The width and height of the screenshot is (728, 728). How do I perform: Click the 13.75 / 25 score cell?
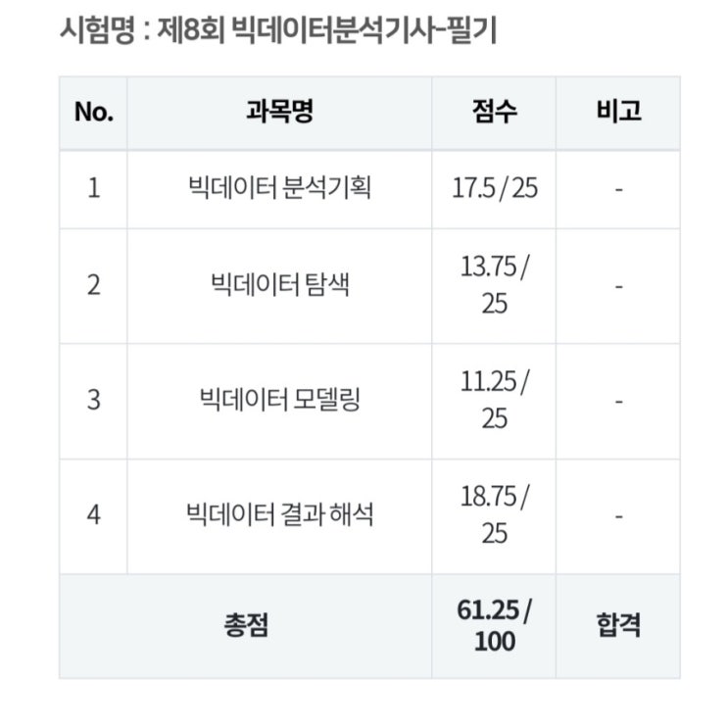pos(494,286)
